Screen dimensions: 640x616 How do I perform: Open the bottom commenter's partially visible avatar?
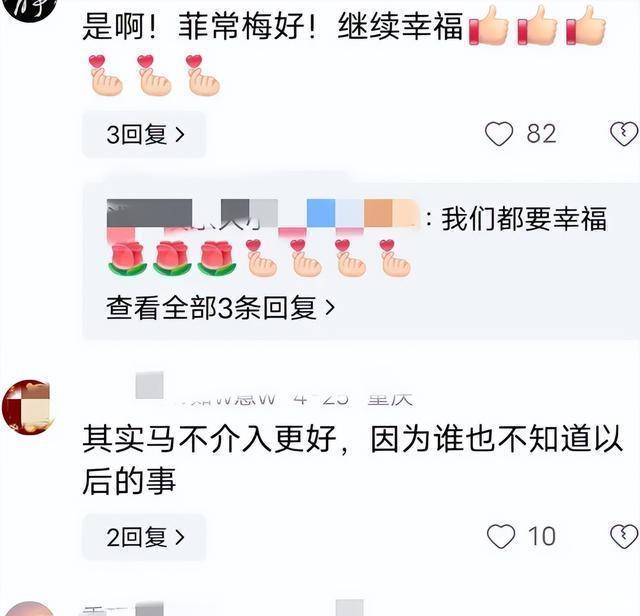click(x=30, y=609)
